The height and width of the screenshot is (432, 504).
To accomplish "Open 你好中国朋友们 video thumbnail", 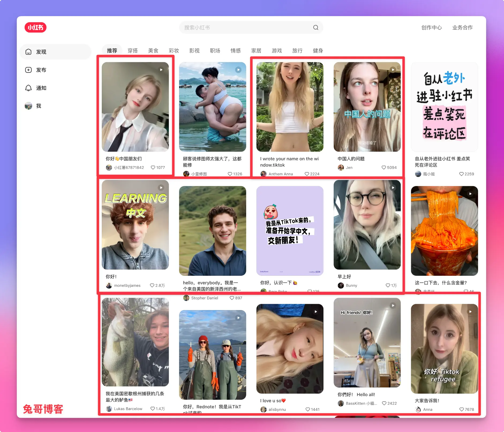I will click(135, 107).
